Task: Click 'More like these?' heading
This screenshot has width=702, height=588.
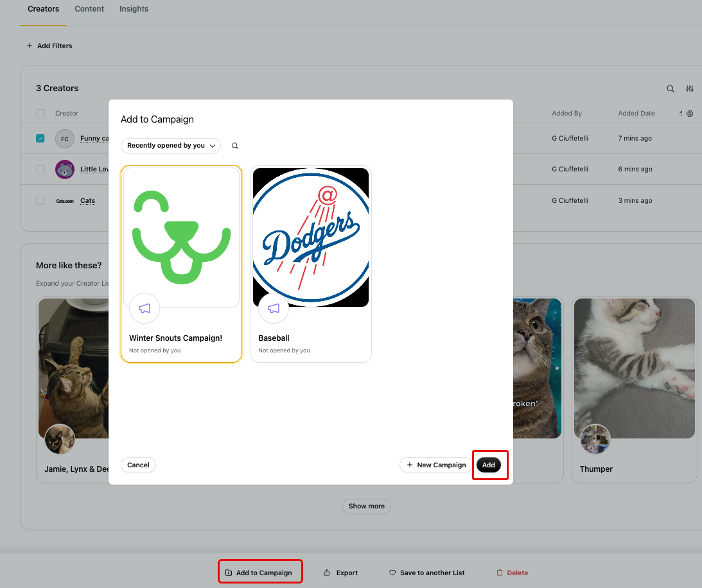Action: point(69,265)
